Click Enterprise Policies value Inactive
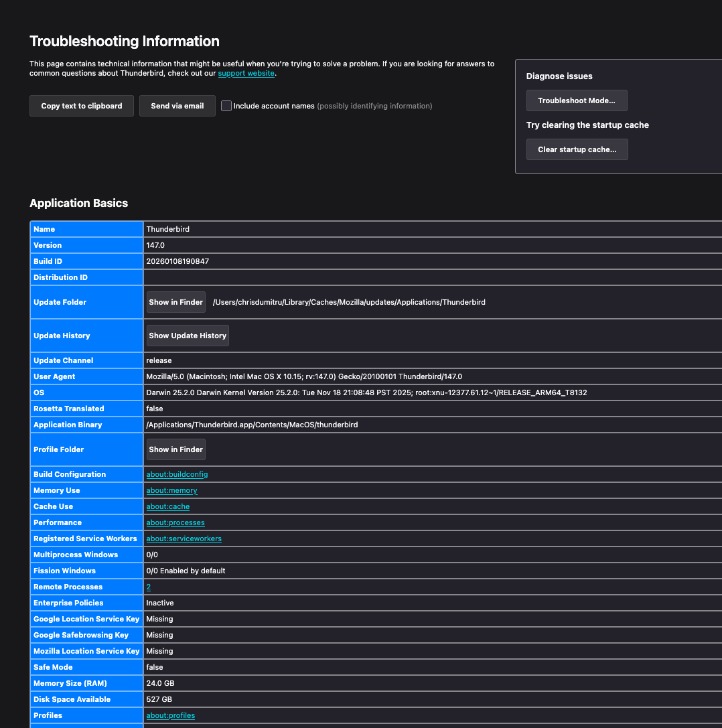This screenshot has height=728, width=722. click(159, 603)
